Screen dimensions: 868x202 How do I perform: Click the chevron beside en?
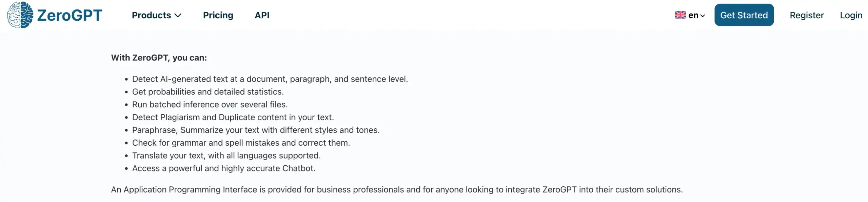(703, 16)
